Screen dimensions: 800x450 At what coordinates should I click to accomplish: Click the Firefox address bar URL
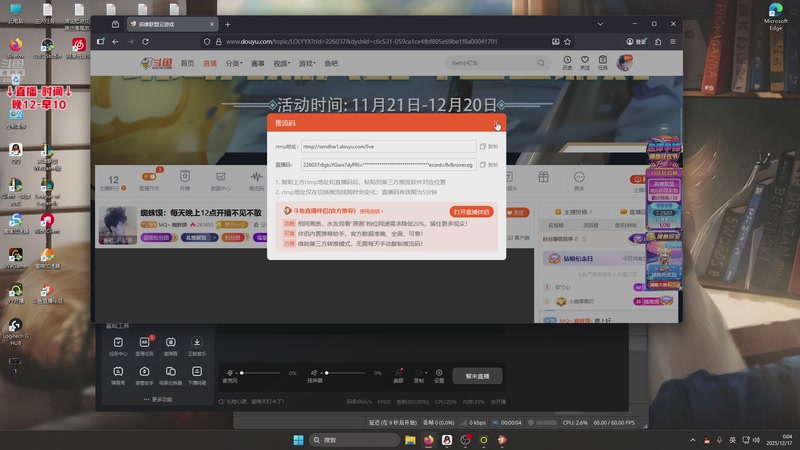tap(361, 42)
